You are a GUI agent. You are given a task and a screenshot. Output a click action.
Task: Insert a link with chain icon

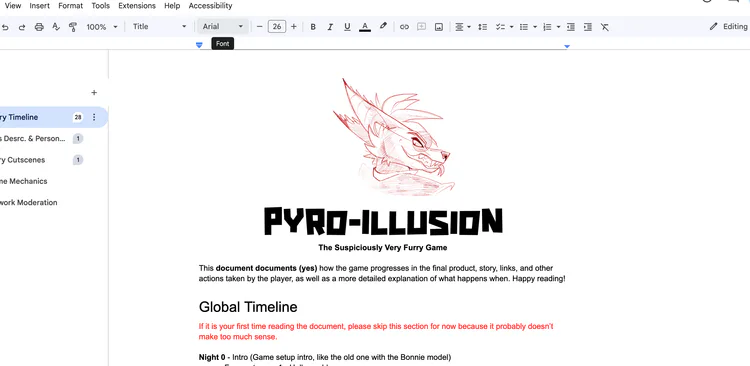point(404,27)
